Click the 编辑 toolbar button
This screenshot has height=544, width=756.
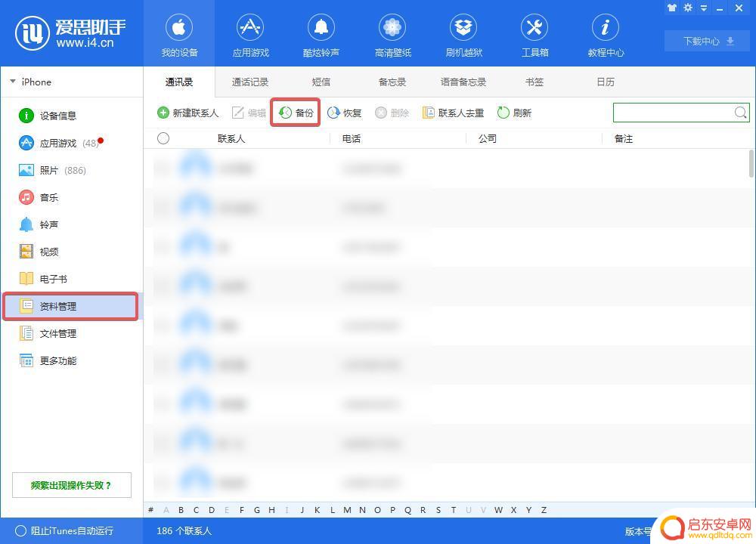point(249,113)
